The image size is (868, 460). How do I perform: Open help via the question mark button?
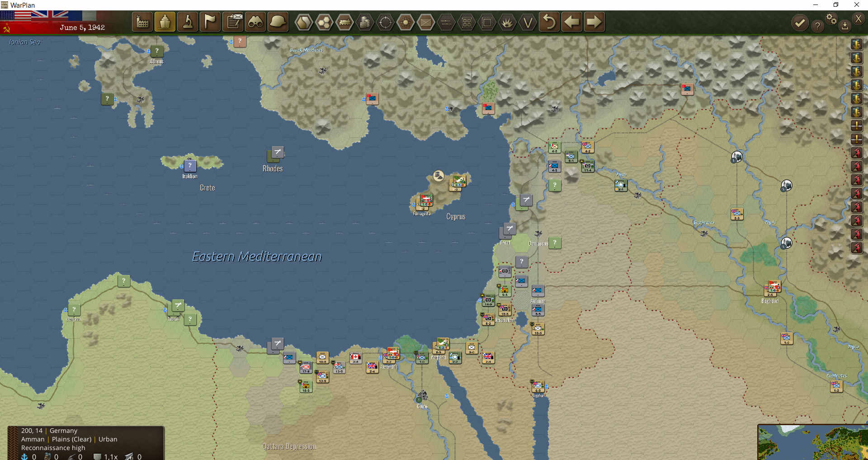pyautogui.click(x=817, y=26)
